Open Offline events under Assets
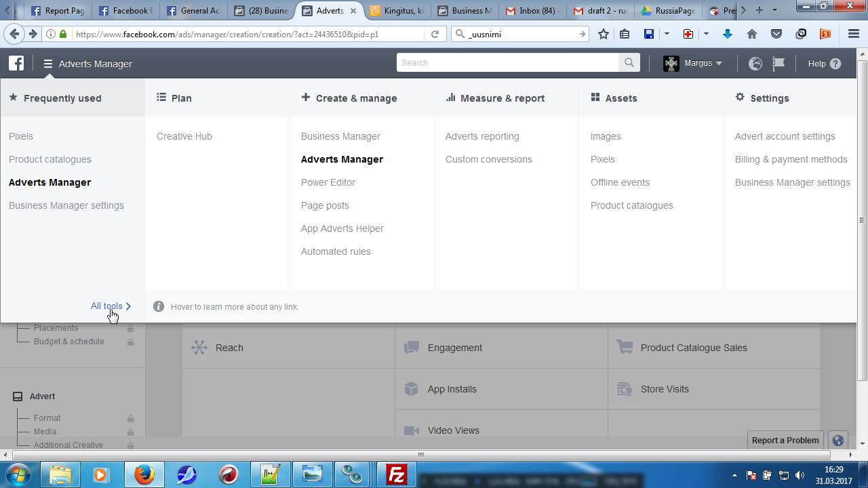868x488 pixels. 620,182
